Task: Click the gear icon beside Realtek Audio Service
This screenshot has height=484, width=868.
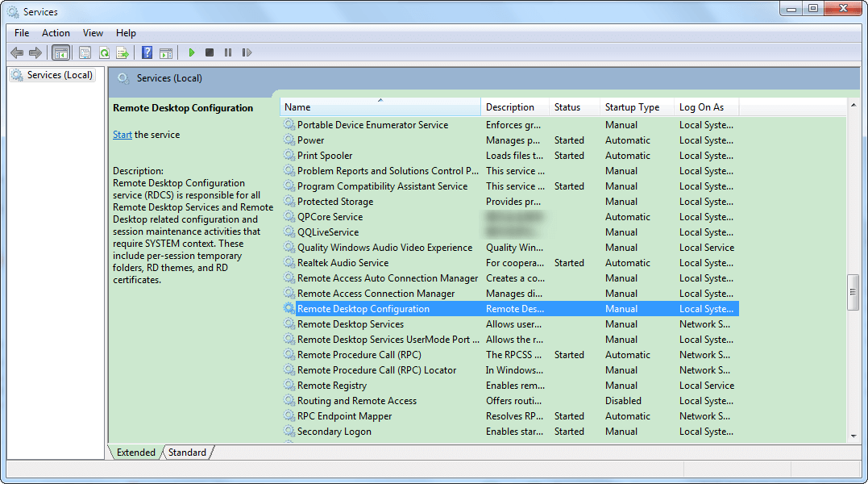Action: tap(289, 262)
